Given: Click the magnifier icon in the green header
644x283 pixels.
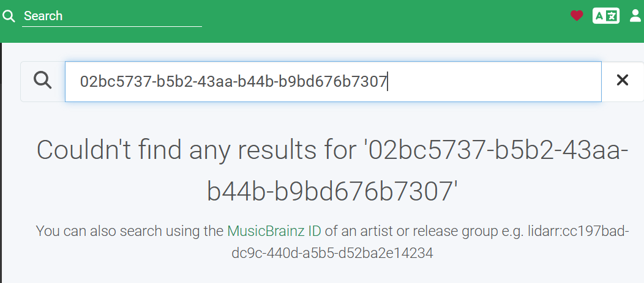Looking at the screenshot, I should (9, 16).
